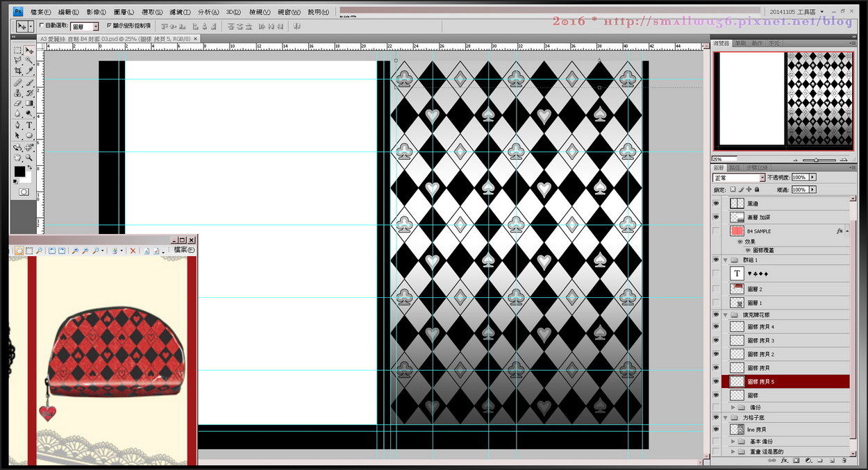
Task: Select the Brush tool
Action: [x=29, y=83]
